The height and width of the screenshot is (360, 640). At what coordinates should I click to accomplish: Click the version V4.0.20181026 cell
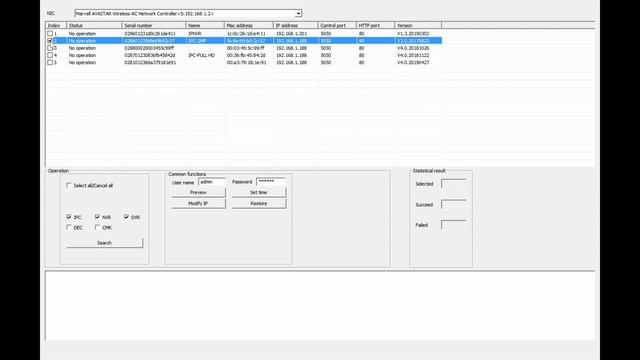click(413, 48)
